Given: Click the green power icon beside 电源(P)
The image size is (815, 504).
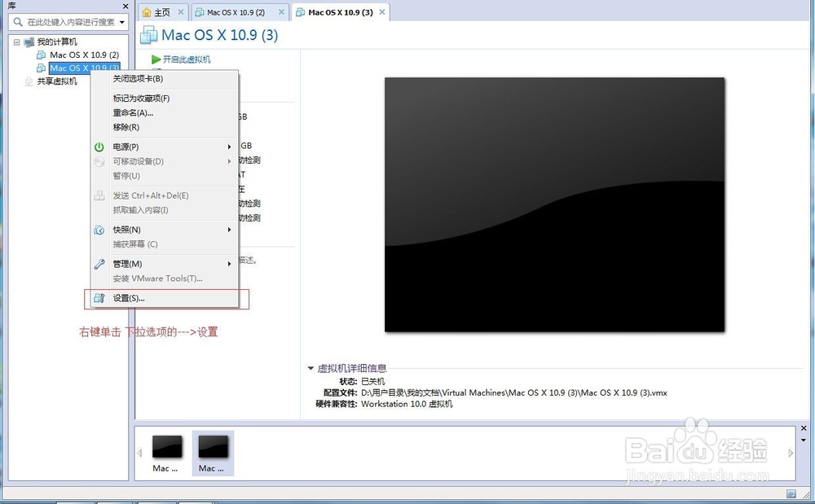Looking at the screenshot, I should [x=99, y=147].
